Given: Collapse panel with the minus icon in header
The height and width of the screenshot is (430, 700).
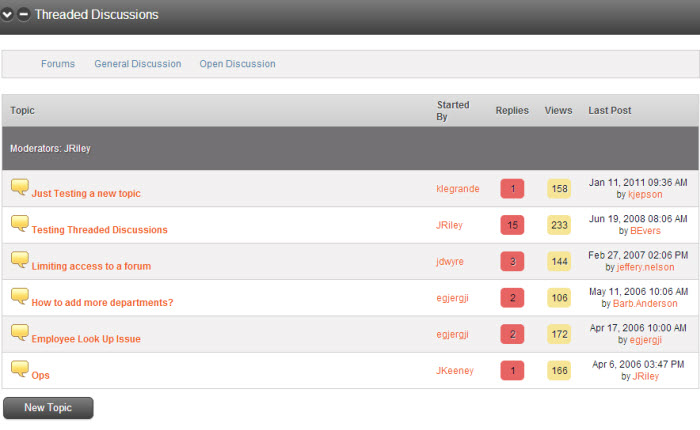Looking at the screenshot, I should click(x=23, y=15).
